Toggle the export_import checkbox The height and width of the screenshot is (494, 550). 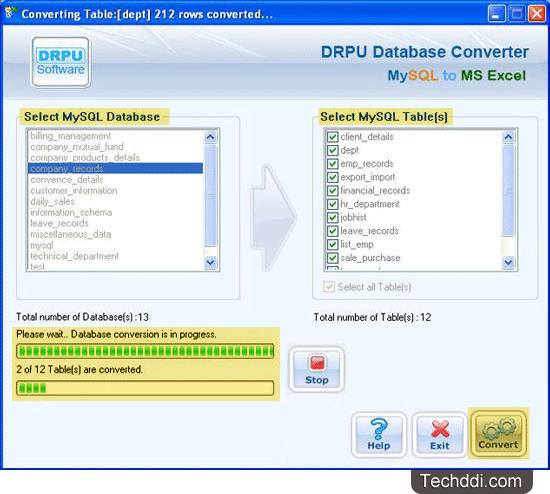tap(332, 177)
